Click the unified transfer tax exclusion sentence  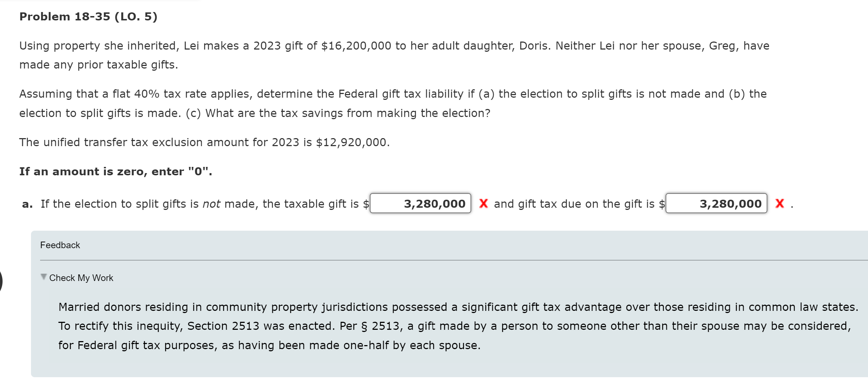click(204, 142)
